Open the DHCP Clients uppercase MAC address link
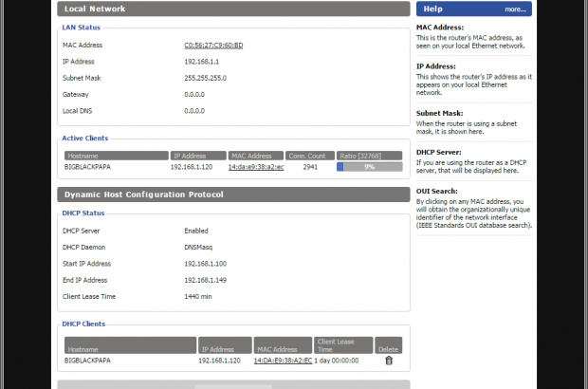588x389 pixels. 282,361
